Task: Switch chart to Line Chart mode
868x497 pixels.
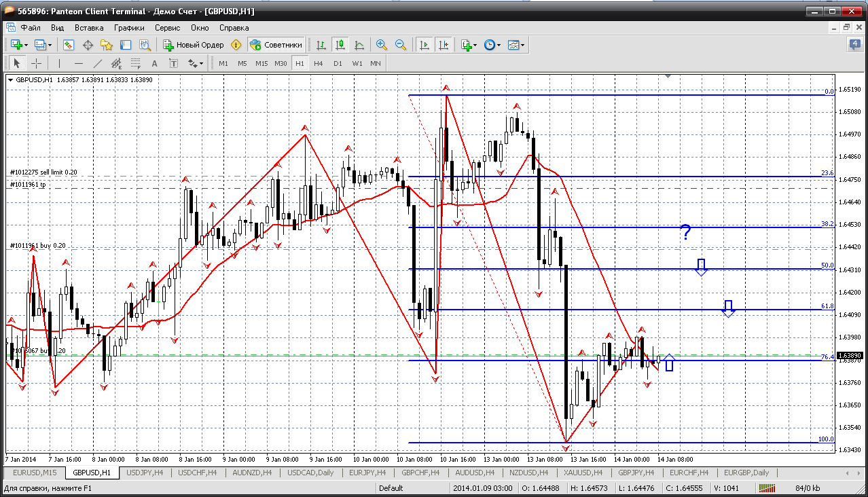Action: click(x=359, y=45)
